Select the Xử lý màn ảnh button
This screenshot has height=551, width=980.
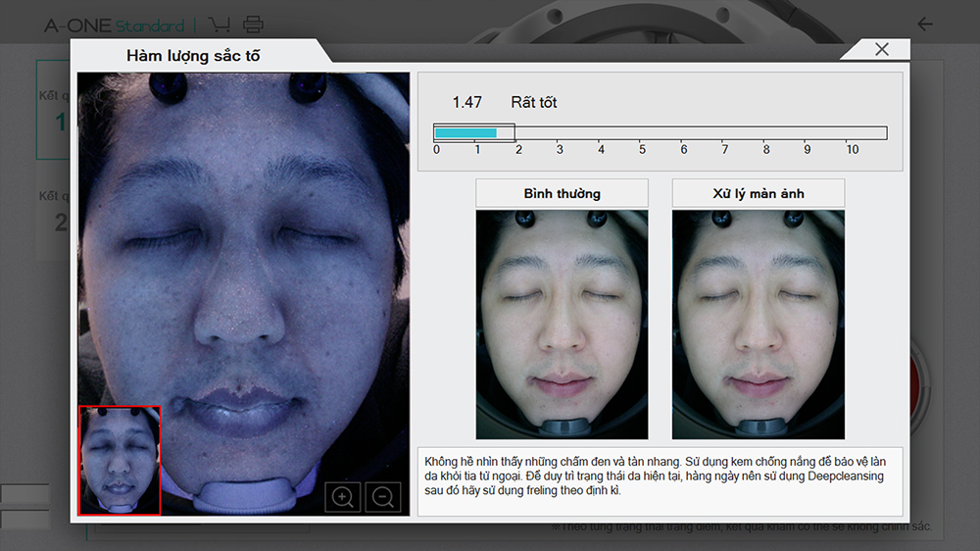(758, 193)
